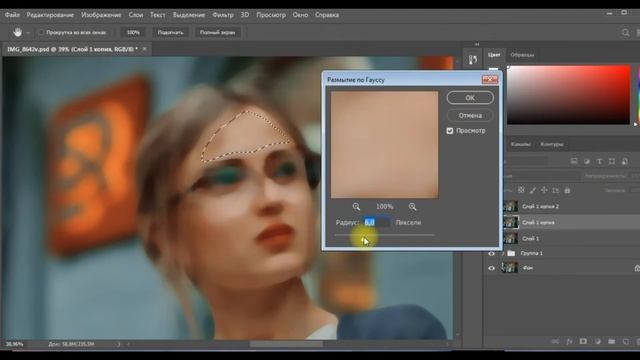The image size is (640, 360).
Task: Click the 'Подогнать' fit screen button
Action: point(170,32)
